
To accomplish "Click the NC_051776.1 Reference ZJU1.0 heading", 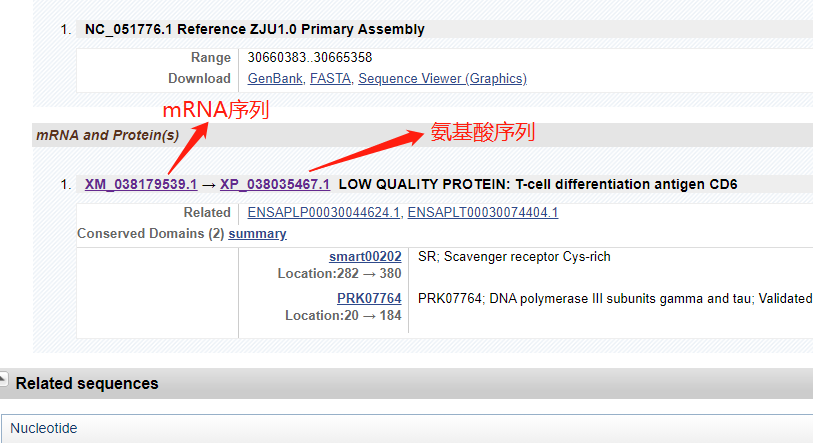I will pos(254,29).
